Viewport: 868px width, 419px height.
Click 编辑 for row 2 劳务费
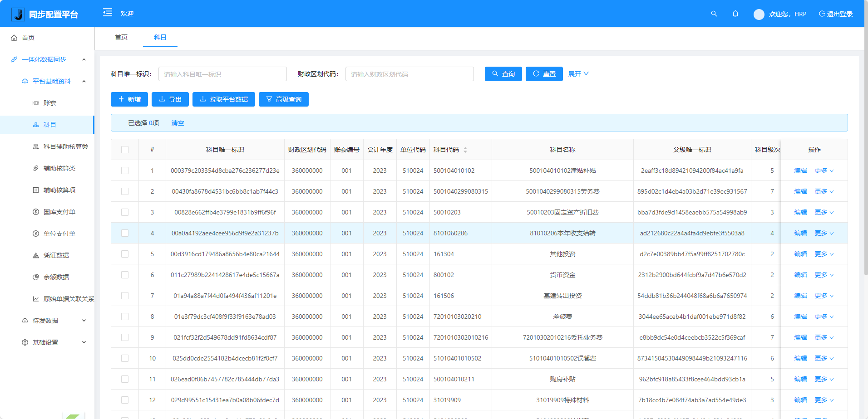[x=801, y=191]
